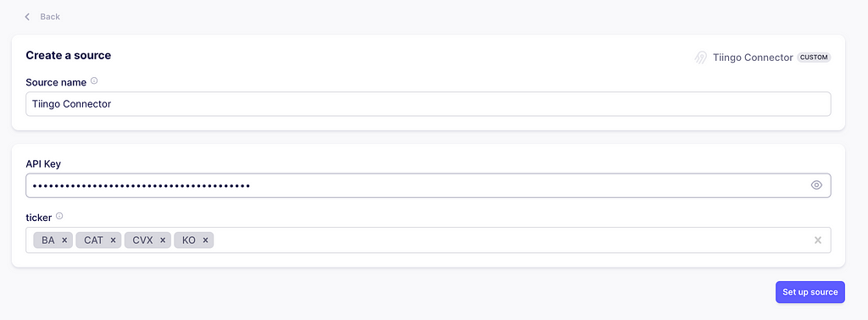Click the Tiingo Connector logo icon

pyautogui.click(x=701, y=58)
